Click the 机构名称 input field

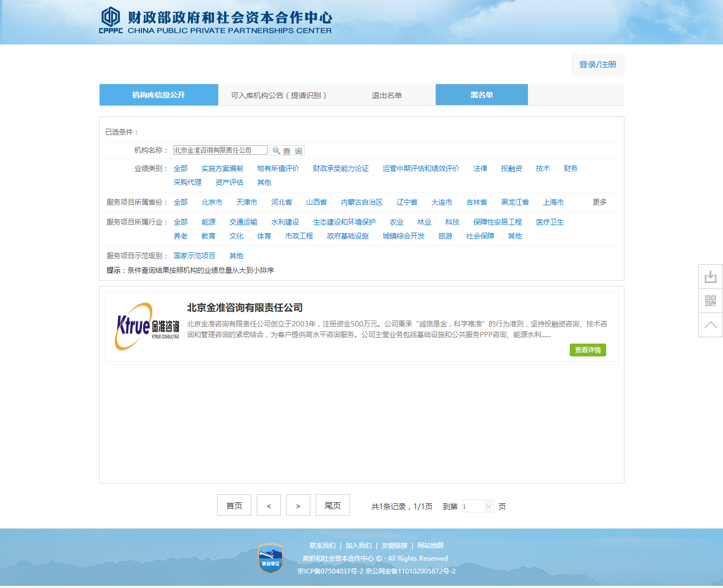220,150
